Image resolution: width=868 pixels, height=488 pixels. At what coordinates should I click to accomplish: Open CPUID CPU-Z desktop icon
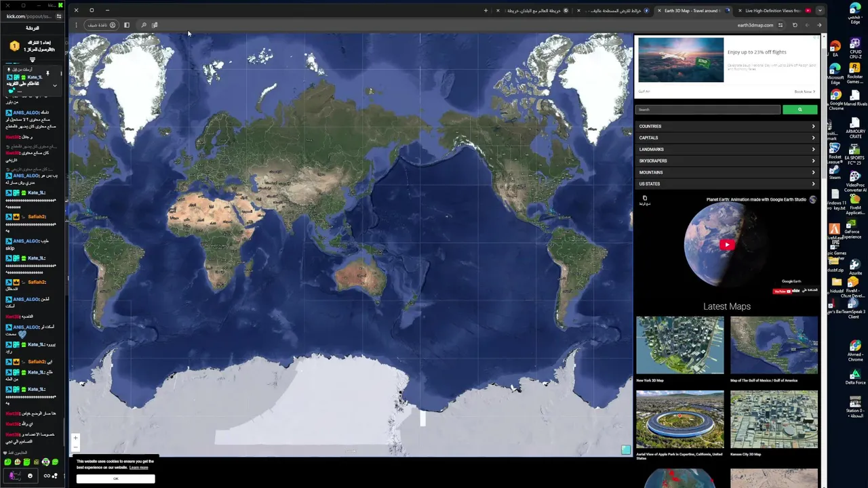point(855,49)
